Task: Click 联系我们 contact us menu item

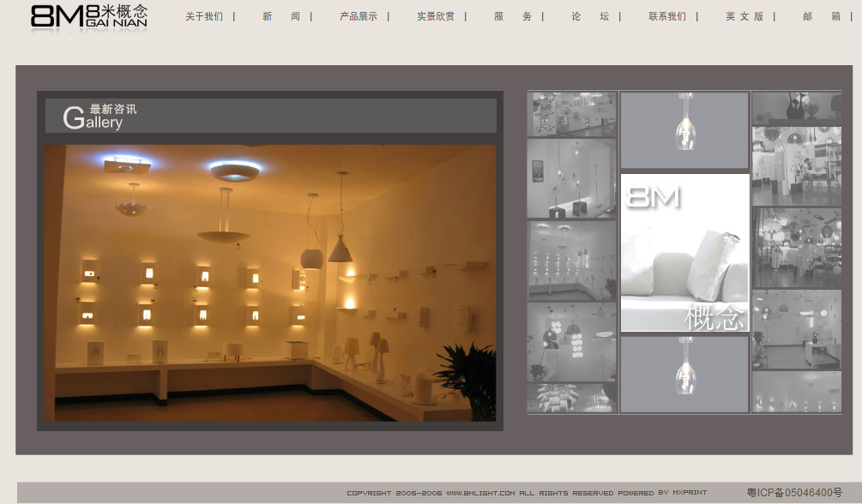Action: point(667,16)
